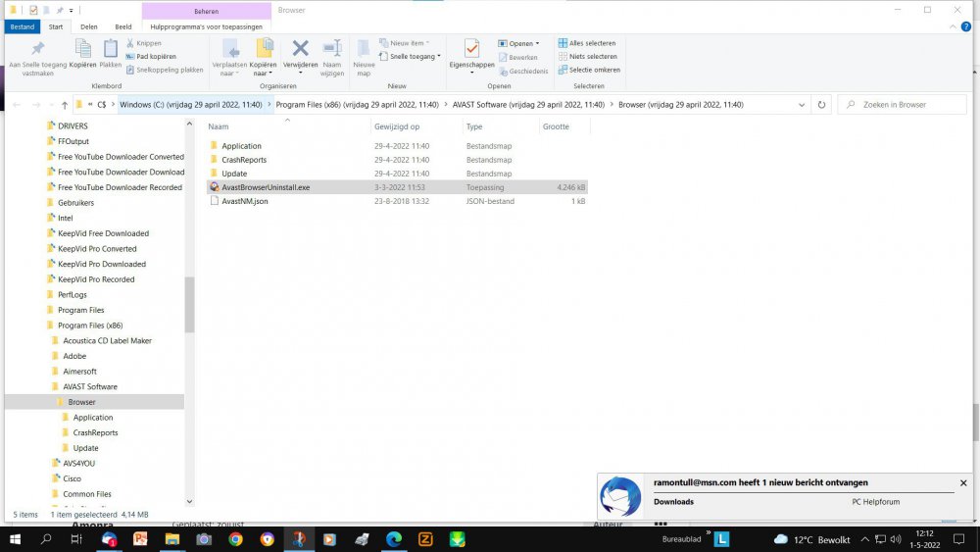The width and height of the screenshot is (980, 552).
Task: Open Google Chrome from the taskbar
Action: [x=235, y=539]
